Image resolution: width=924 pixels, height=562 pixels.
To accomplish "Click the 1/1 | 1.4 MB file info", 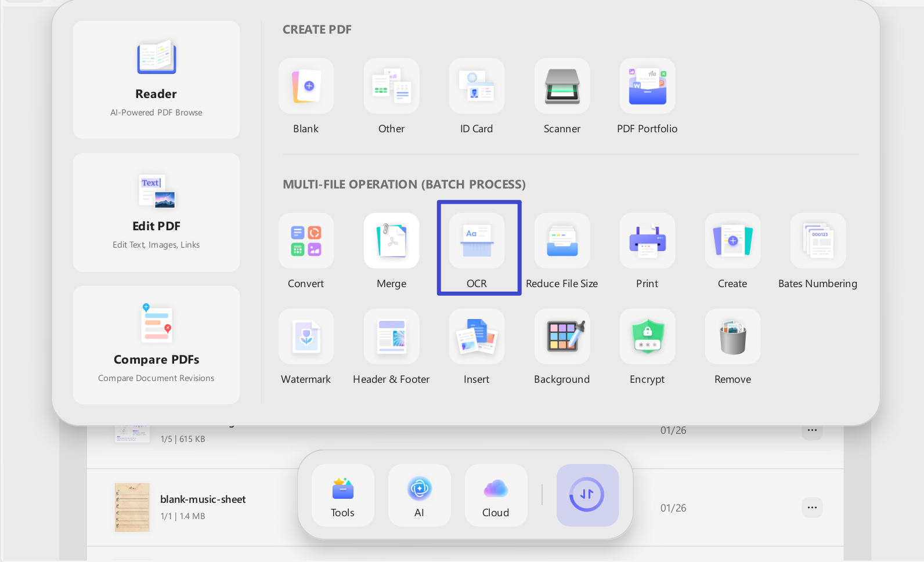I will (x=183, y=516).
